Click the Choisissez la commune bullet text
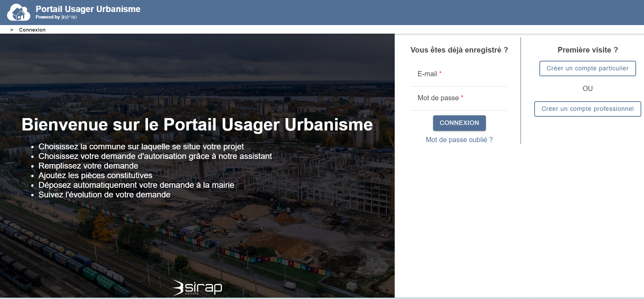 (x=141, y=147)
